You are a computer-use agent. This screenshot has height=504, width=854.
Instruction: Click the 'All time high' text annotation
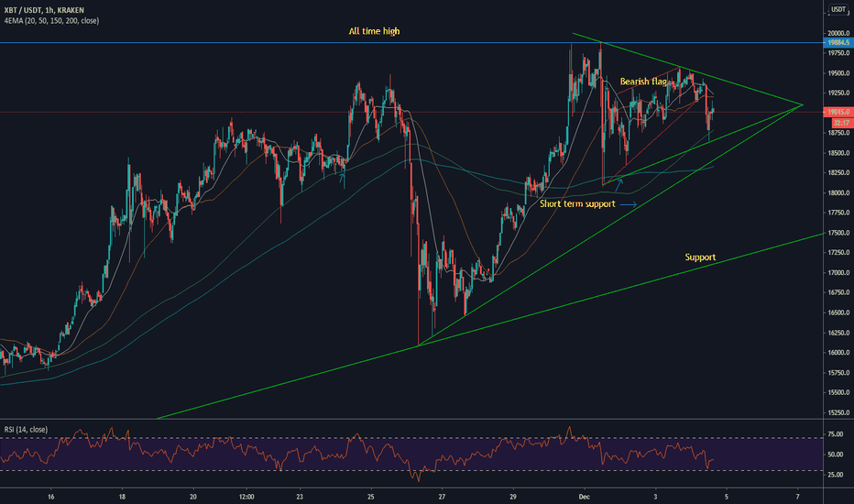[x=374, y=31]
